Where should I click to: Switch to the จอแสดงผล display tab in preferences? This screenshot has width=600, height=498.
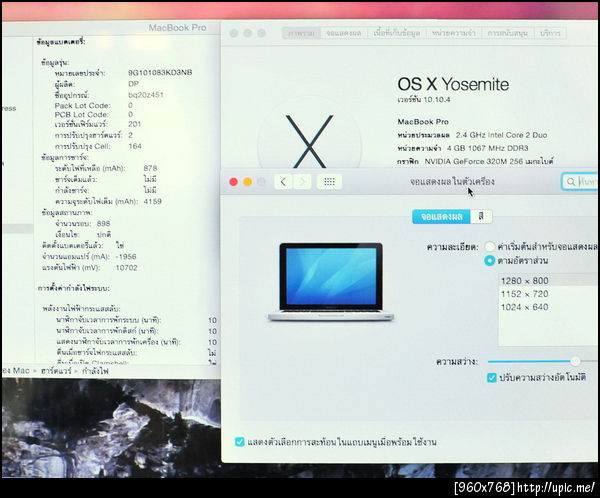pos(441,217)
